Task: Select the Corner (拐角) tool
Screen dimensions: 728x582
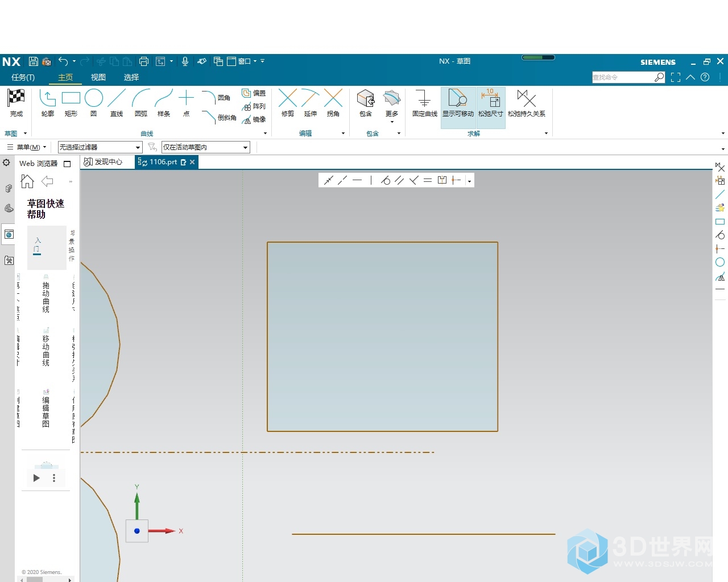Action: pyautogui.click(x=333, y=103)
